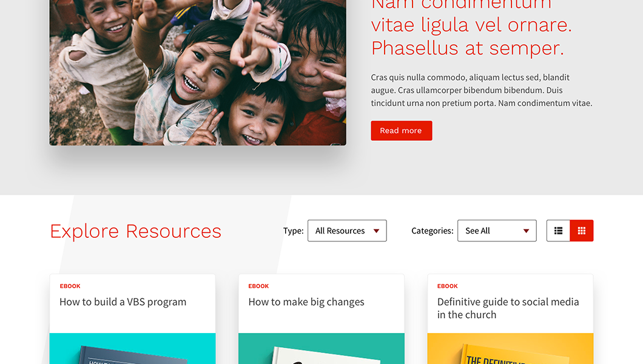Click the yellow Definitive guide ebook cover
This screenshot has width=643, height=364.
click(x=510, y=348)
